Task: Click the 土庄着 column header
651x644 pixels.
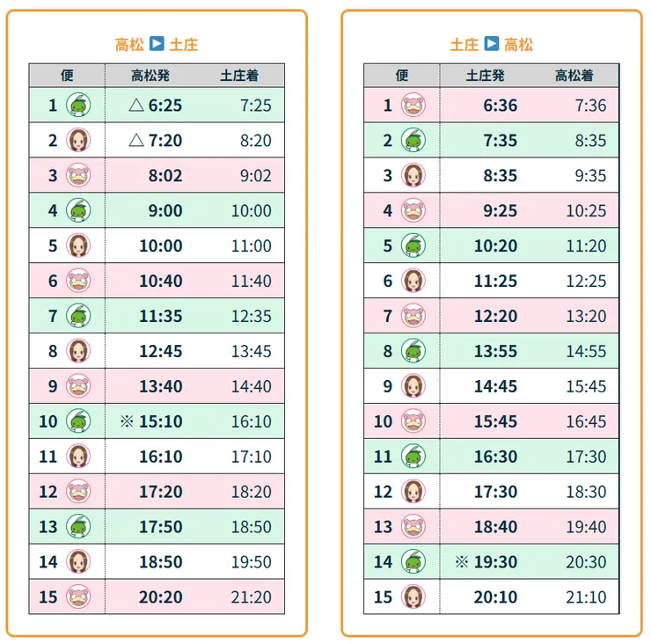Action: [x=239, y=76]
